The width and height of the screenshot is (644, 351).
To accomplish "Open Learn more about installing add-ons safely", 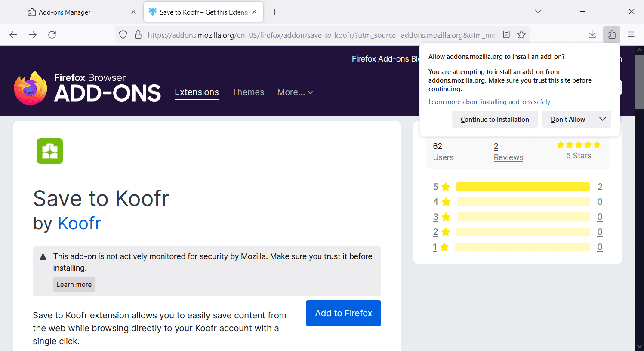I will pos(489,102).
